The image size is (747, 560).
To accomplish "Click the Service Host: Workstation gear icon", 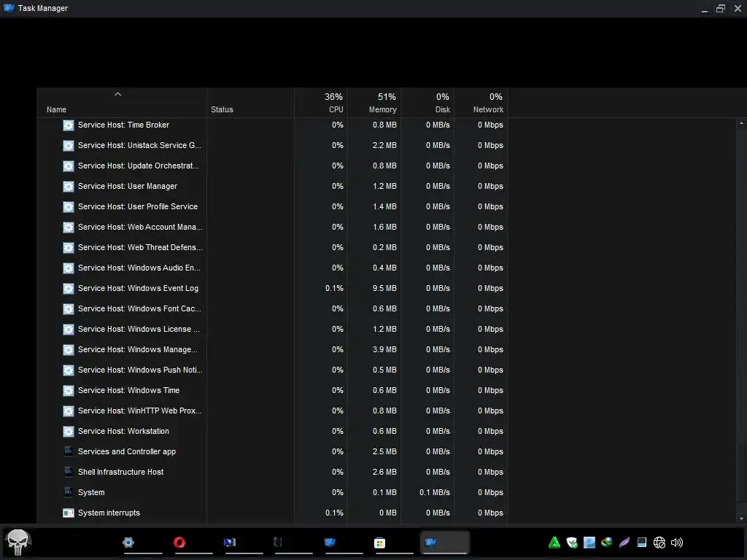I will (69, 432).
